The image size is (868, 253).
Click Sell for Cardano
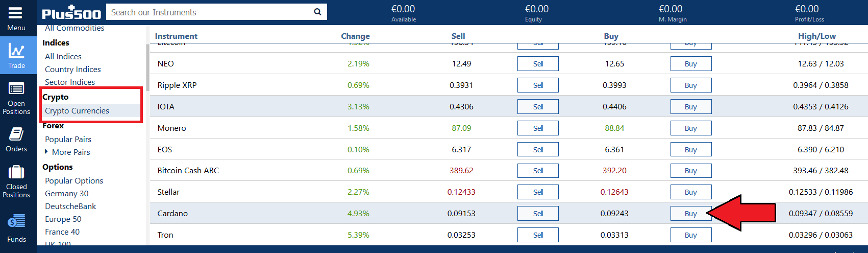click(x=538, y=214)
